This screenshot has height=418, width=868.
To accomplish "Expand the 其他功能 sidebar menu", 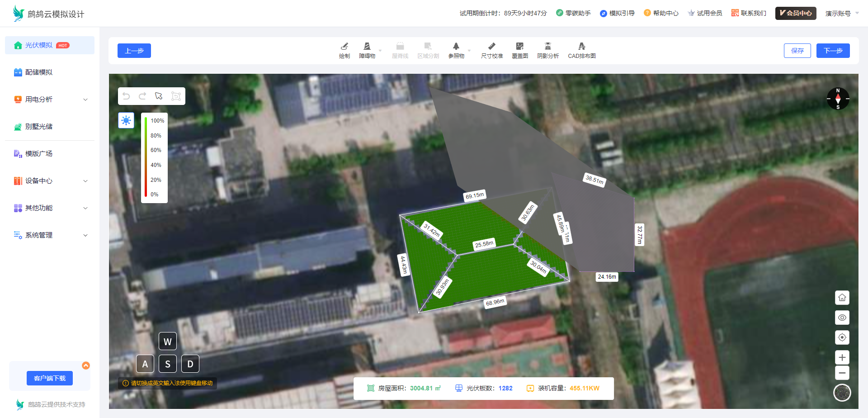I will tap(50, 208).
